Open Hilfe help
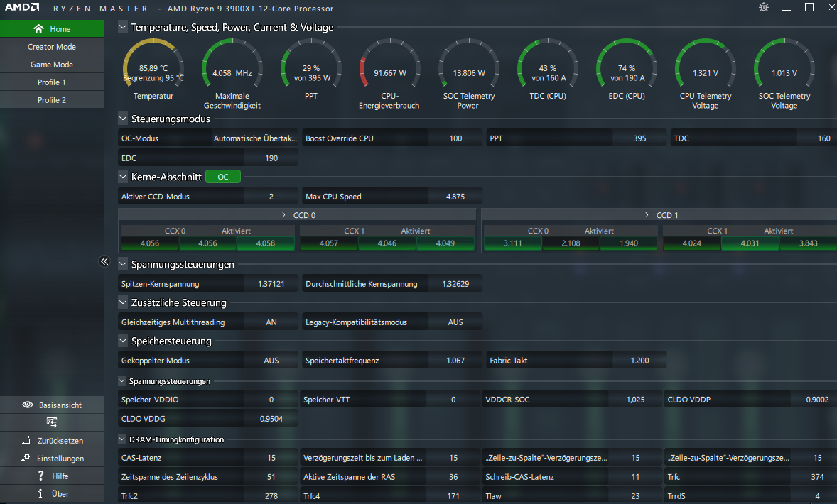This screenshot has width=837, height=504. click(52, 476)
